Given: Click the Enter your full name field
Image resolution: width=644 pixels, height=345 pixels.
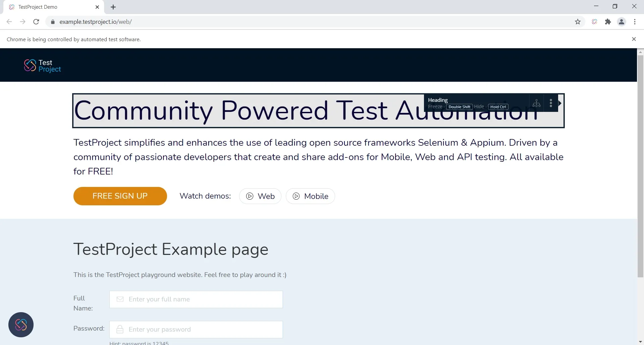Looking at the screenshot, I should (x=196, y=299).
